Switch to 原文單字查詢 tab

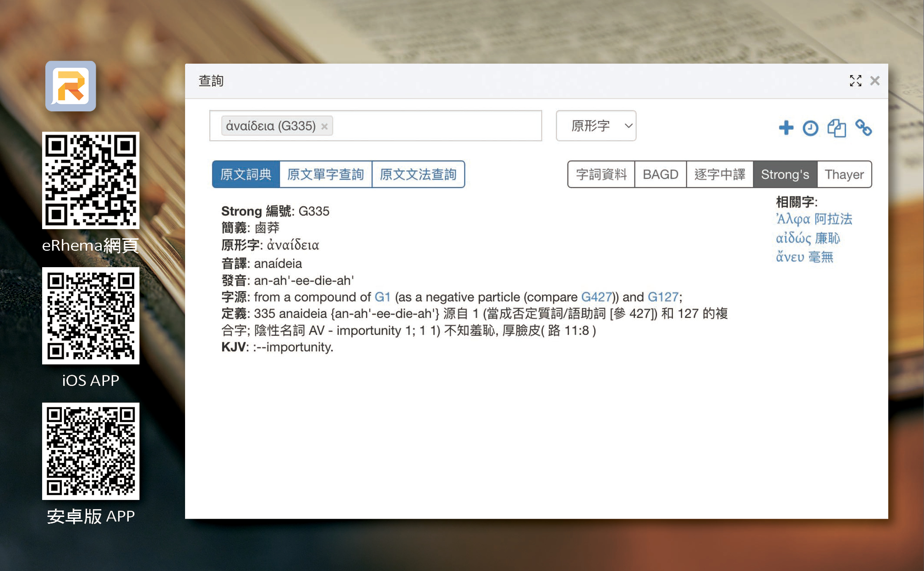coord(325,175)
